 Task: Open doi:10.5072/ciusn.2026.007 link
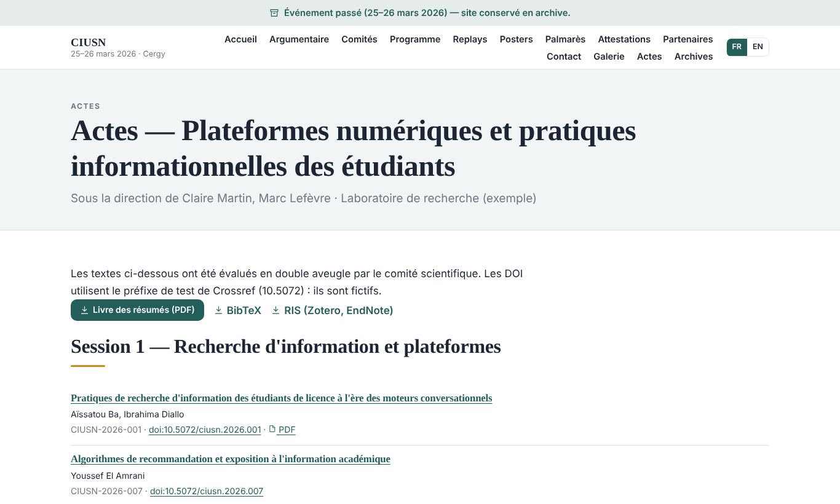coord(207,491)
